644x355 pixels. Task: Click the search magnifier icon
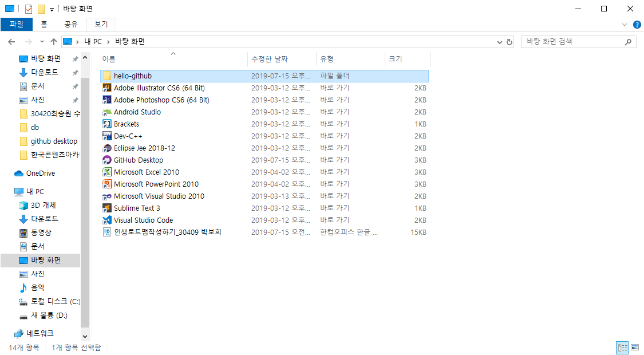coord(628,41)
